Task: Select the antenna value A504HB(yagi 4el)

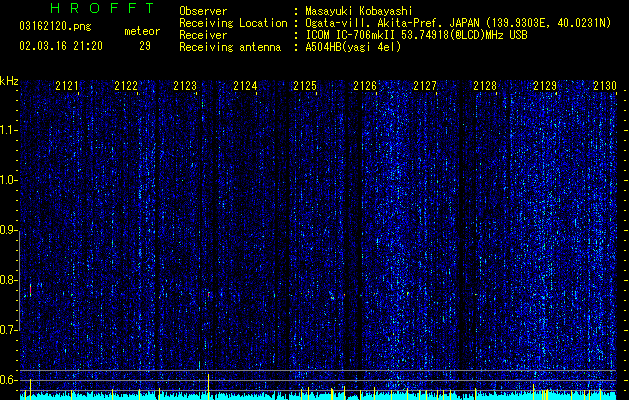Action: point(353,47)
